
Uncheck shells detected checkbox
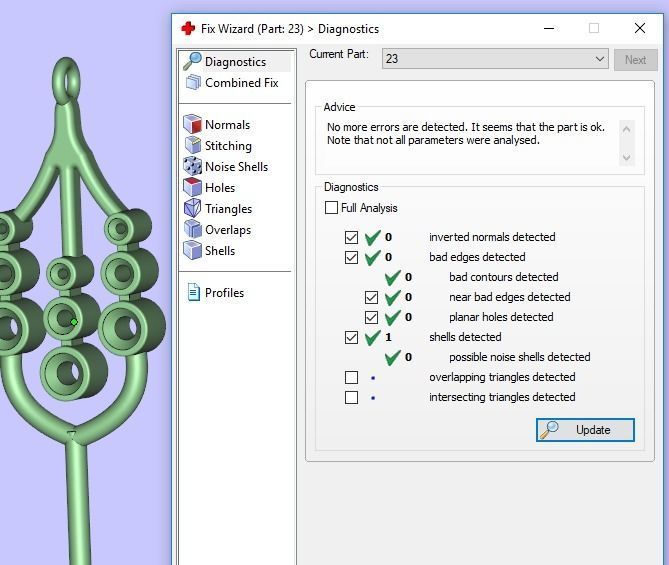pos(351,338)
